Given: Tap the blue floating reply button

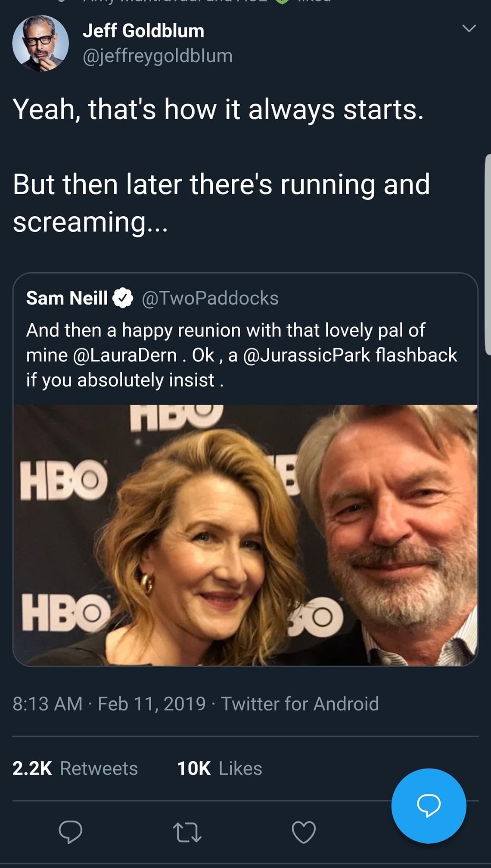Looking at the screenshot, I should point(429,806).
